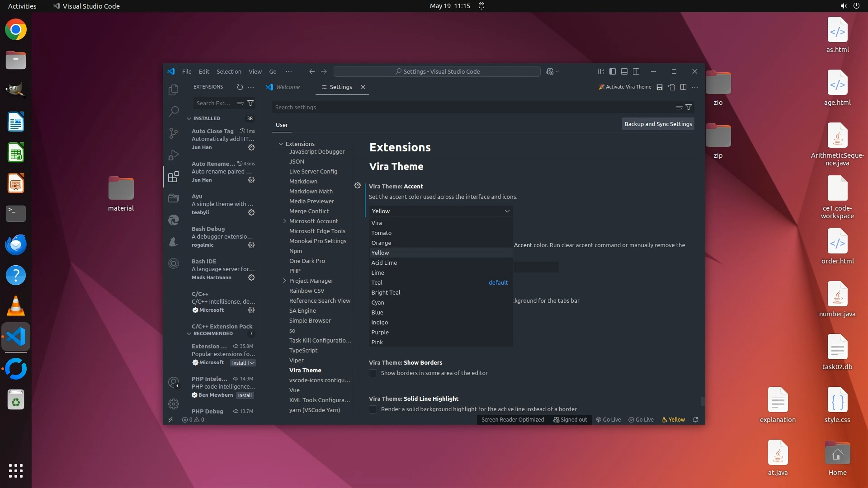Viewport: 868px width, 488px height.
Task: Install the PHP Intelephense extension
Action: tap(245, 395)
